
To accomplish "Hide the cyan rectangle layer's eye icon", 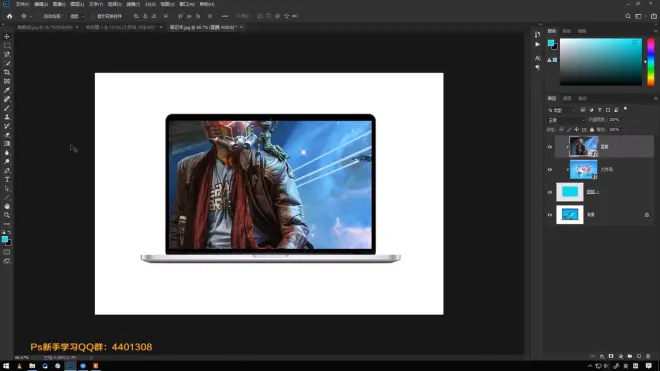I will (550, 192).
